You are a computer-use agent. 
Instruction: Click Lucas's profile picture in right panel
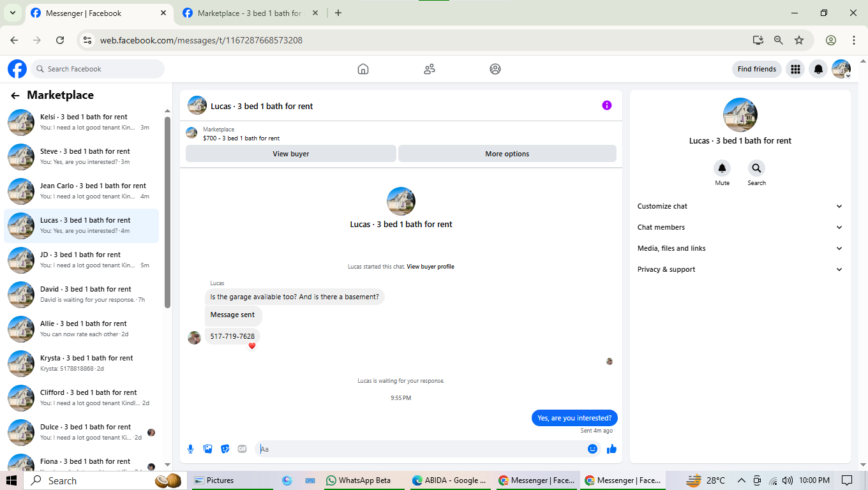(x=740, y=115)
